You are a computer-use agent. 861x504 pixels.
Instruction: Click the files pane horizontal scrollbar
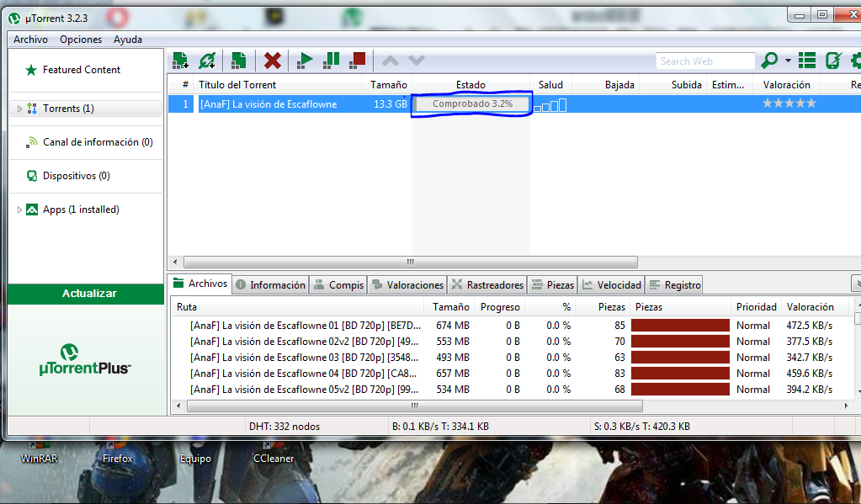[415, 406]
